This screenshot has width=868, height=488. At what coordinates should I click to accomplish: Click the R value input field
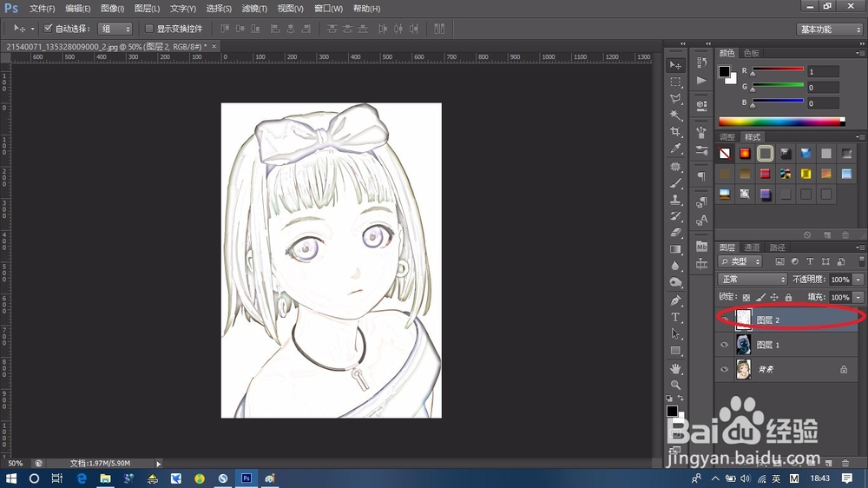click(823, 72)
